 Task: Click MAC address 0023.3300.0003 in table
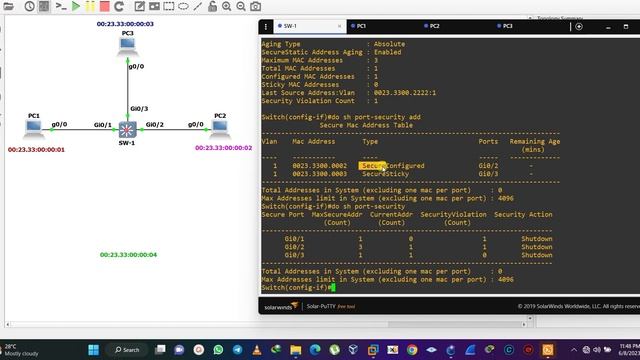pyautogui.click(x=320, y=174)
